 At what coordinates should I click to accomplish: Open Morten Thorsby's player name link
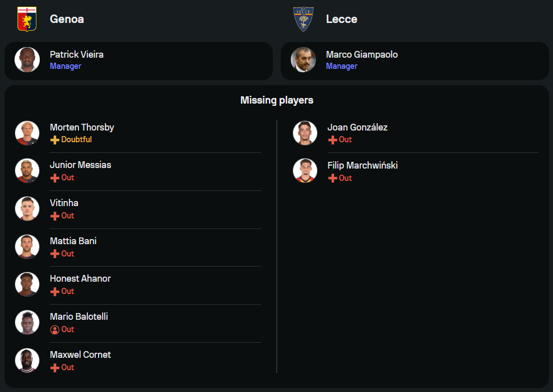point(82,127)
